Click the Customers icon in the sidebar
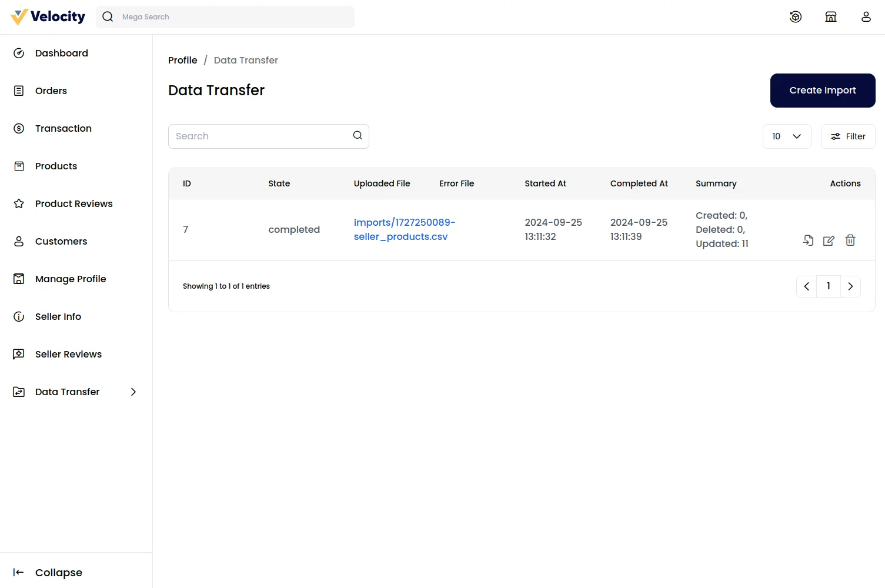Viewport: 885px width, 588px height. (18, 241)
